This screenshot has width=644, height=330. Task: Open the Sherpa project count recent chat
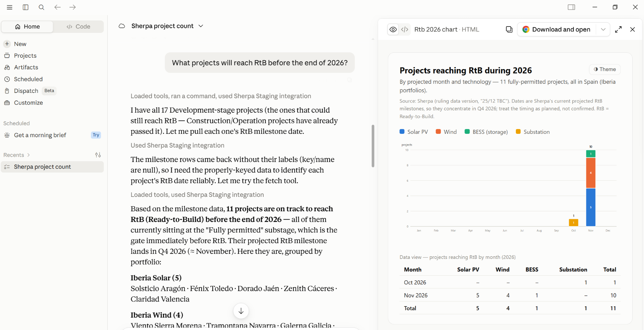click(x=52, y=167)
